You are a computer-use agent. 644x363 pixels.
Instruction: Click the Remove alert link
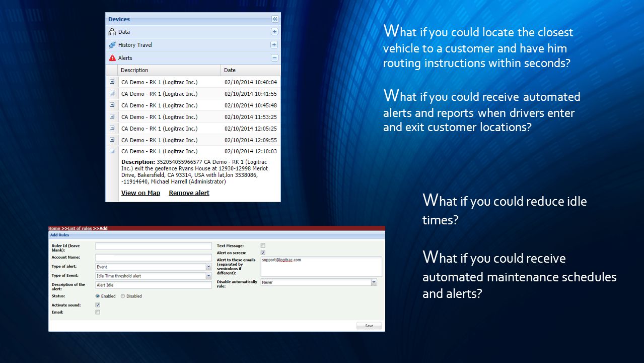pyautogui.click(x=189, y=193)
